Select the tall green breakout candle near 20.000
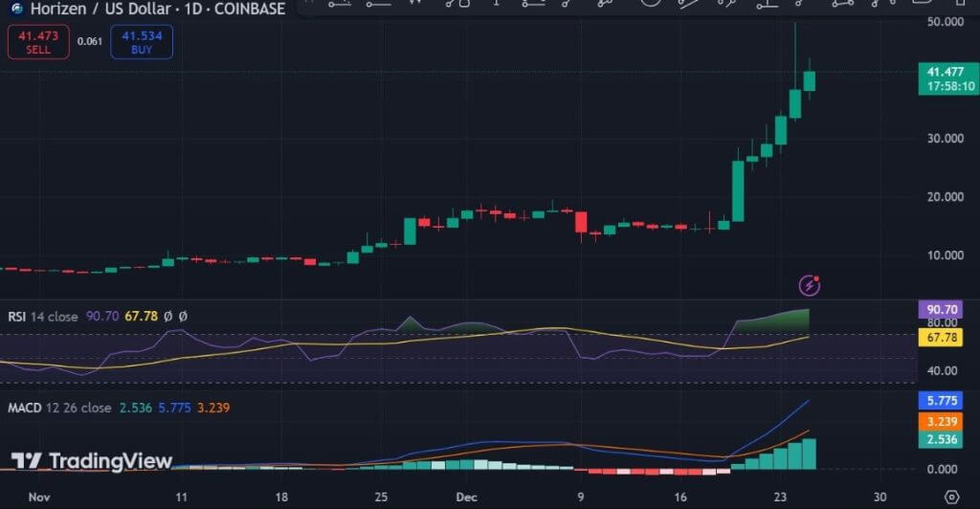This screenshot has height=509, width=980. [738, 190]
